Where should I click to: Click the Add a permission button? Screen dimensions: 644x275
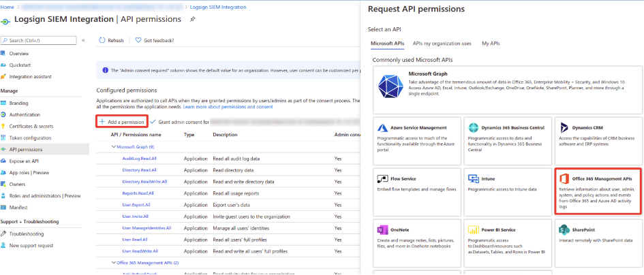pyautogui.click(x=122, y=122)
